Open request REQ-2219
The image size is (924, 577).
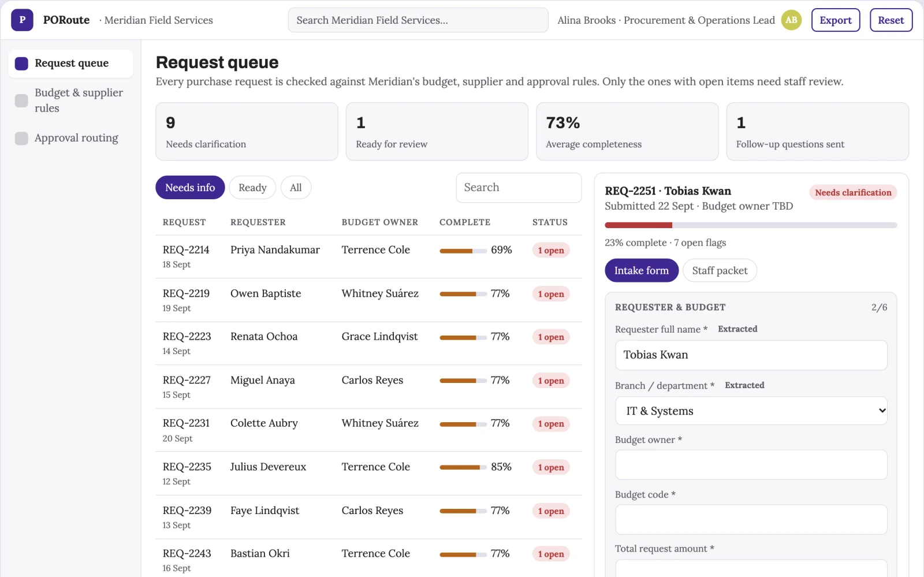point(186,293)
